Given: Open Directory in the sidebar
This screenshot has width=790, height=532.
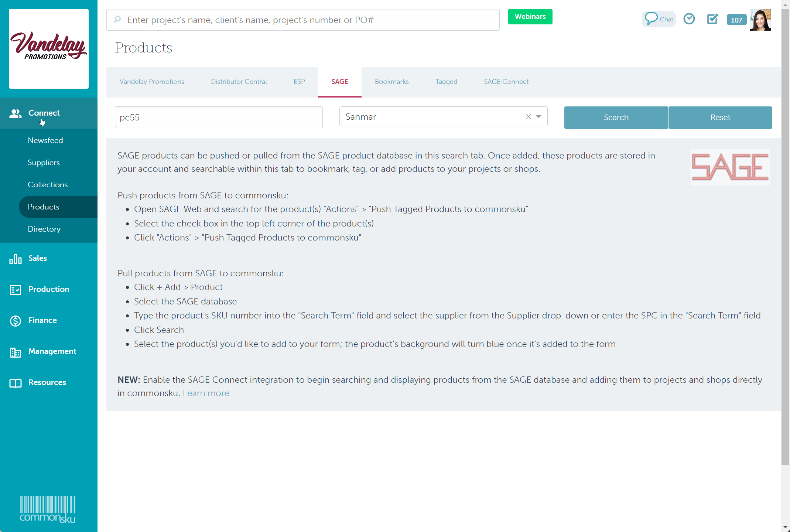Looking at the screenshot, I should point(44,229).
